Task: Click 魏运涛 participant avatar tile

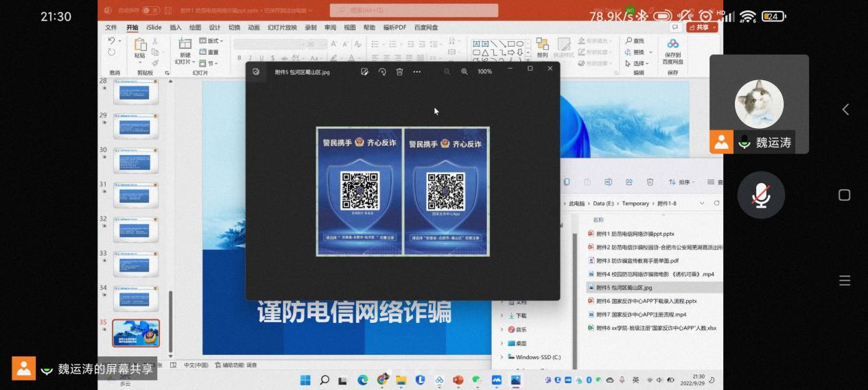Action: (x=759, y=104)
